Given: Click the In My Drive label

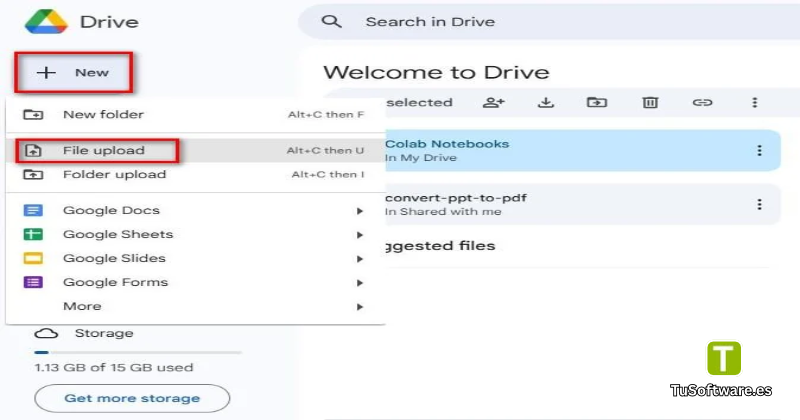Looking at the screenshot, I should (421, 158).
